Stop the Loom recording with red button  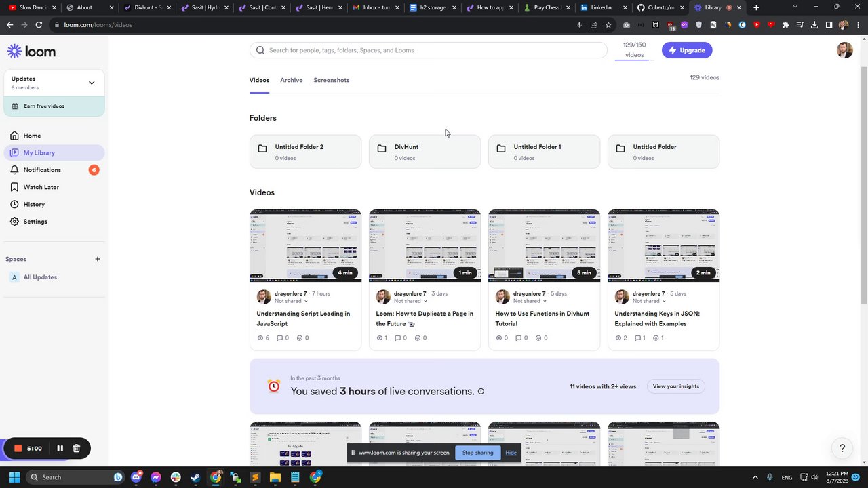click(18, 448)
